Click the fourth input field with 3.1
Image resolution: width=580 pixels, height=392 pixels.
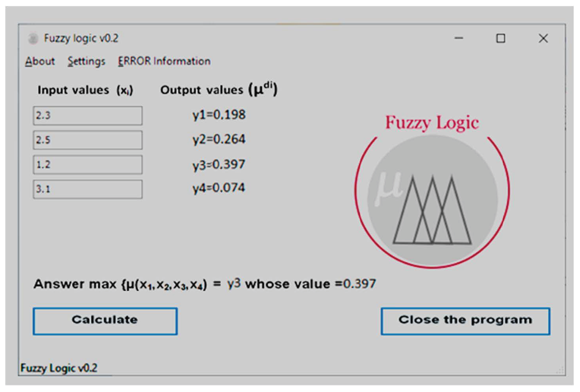point(87,189)
